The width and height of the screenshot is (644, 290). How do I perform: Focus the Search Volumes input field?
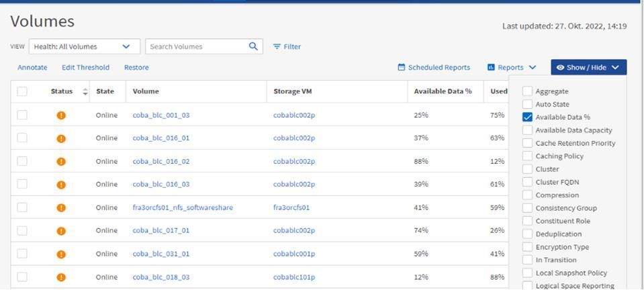(x=196, y=46)
